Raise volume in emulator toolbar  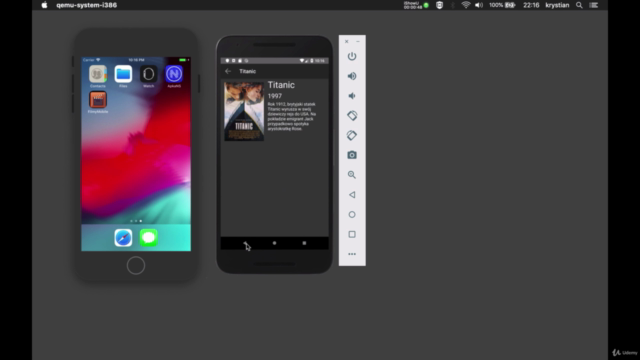(352, 76)
